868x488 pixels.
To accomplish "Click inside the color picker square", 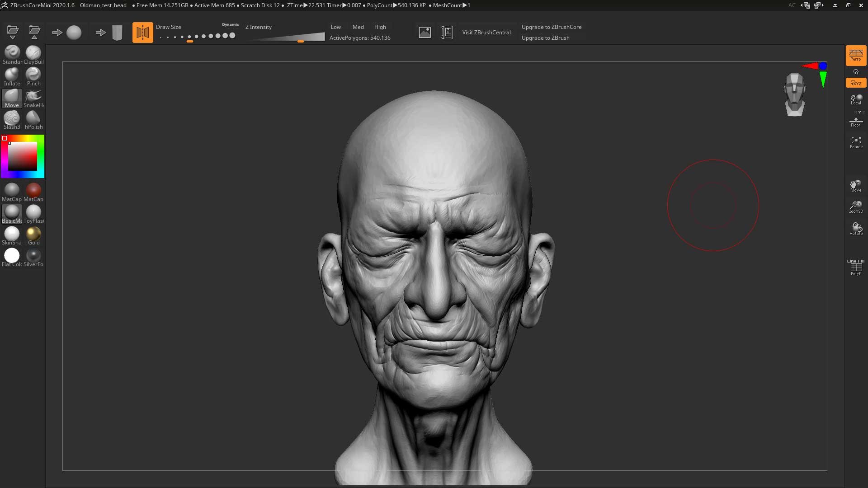I will click(x=23, y=156).
